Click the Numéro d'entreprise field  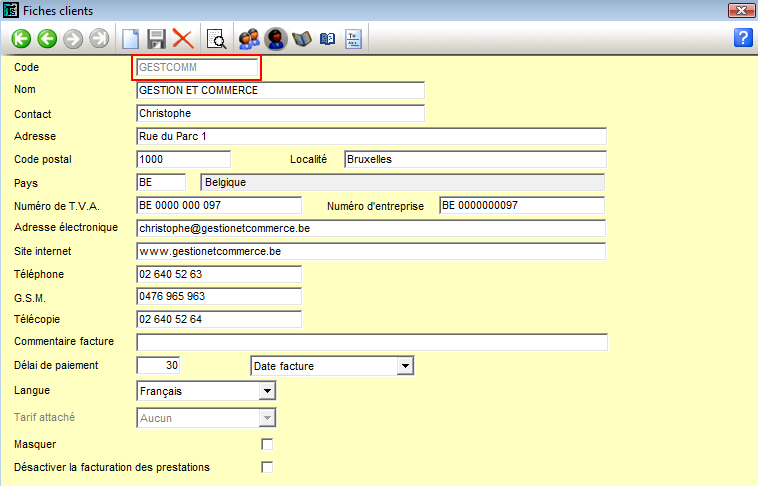pos(522,206)
